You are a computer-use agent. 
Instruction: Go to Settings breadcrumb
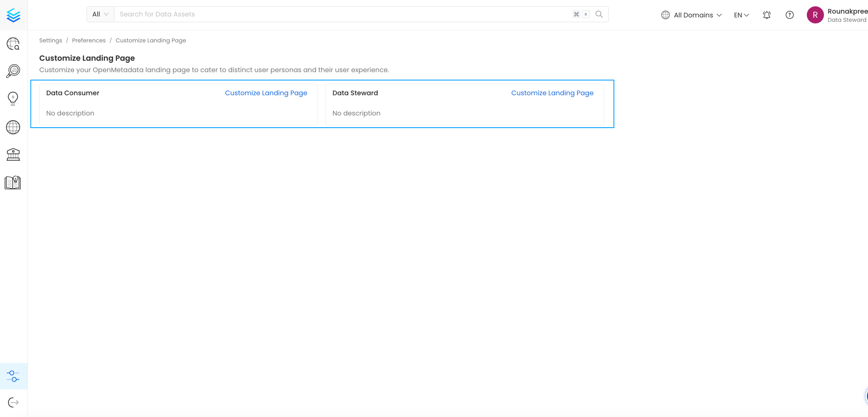coord(50,40)
